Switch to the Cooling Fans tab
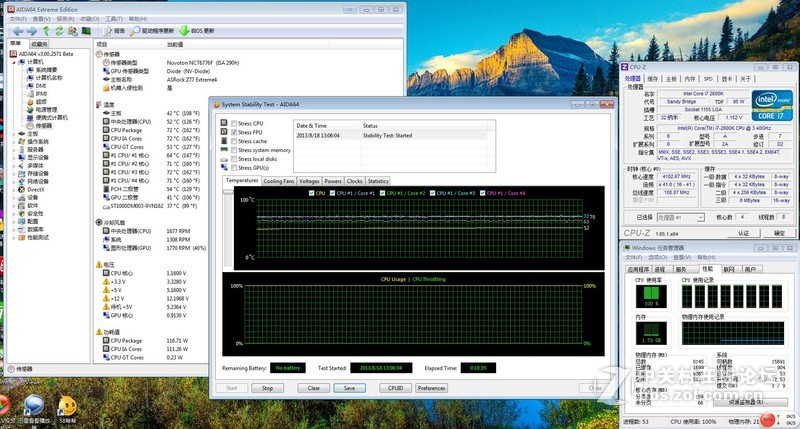 pos(279,181)
